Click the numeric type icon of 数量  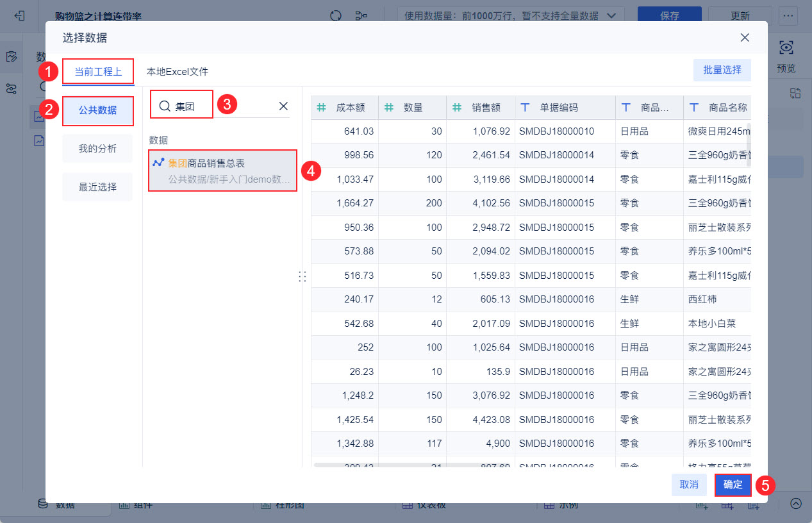pos(389,108)
